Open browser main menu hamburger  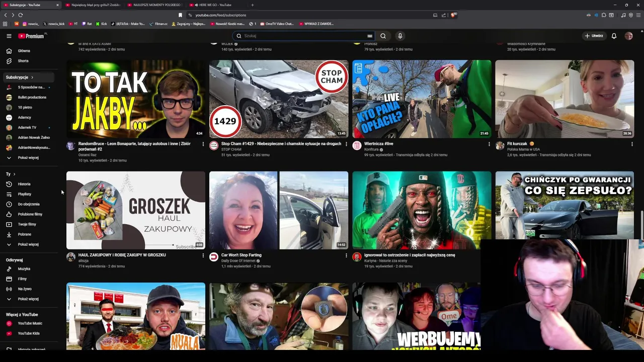[638, 15]
